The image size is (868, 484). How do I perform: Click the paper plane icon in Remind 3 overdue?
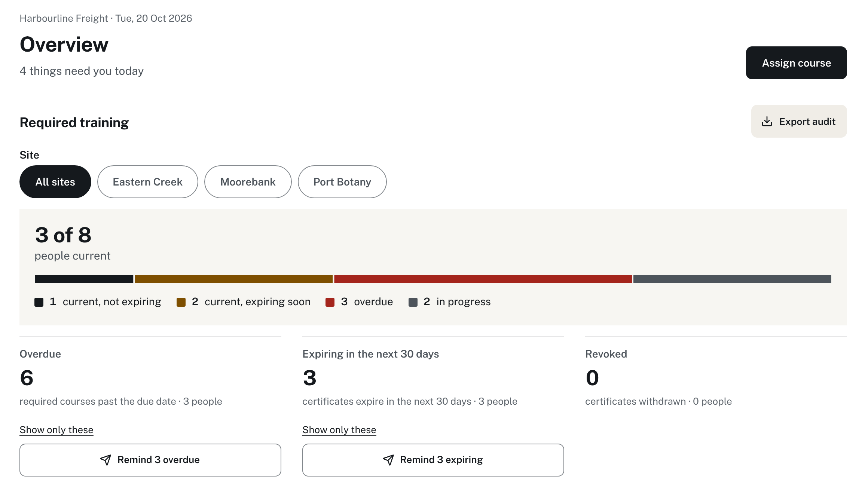click(x=106, y=460)
